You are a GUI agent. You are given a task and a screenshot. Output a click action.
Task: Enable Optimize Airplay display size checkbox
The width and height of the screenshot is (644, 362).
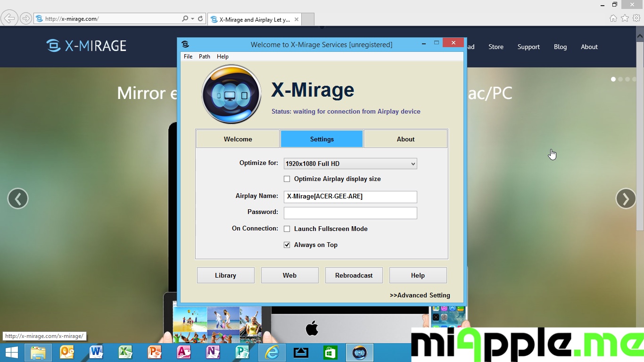287,179
